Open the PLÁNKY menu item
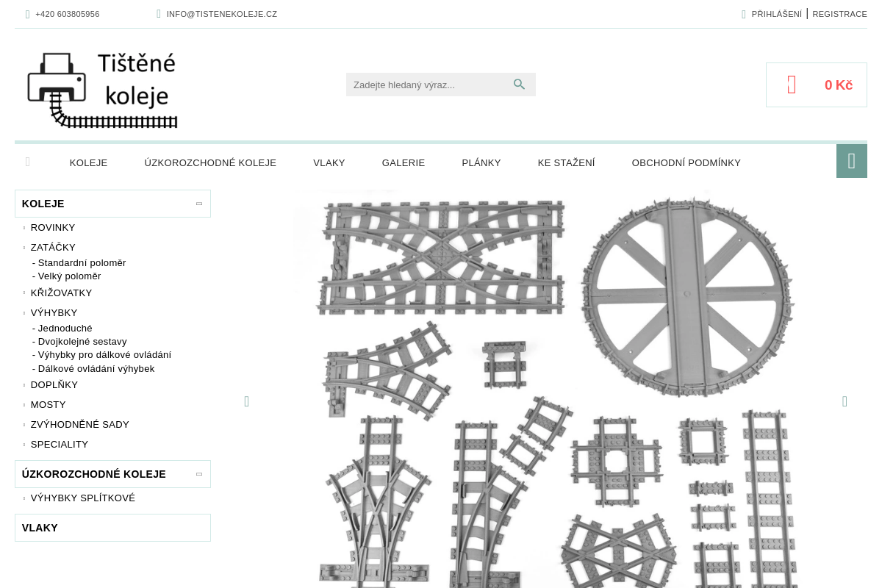This screenshot has width=882, height=588. (481, 162)
